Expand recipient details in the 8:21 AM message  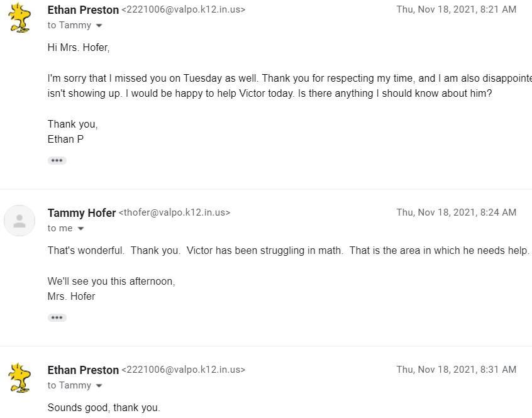pos(99,26)
